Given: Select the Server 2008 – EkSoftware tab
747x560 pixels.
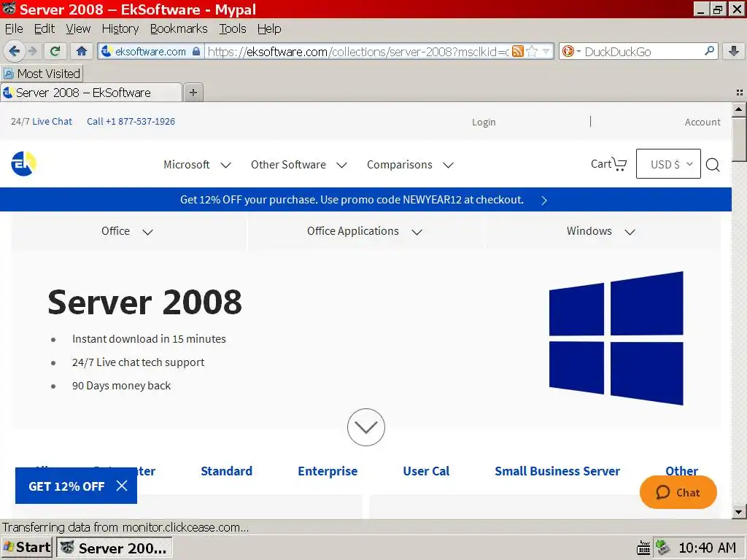Looking at the screenshot, I should click(91, 93).
